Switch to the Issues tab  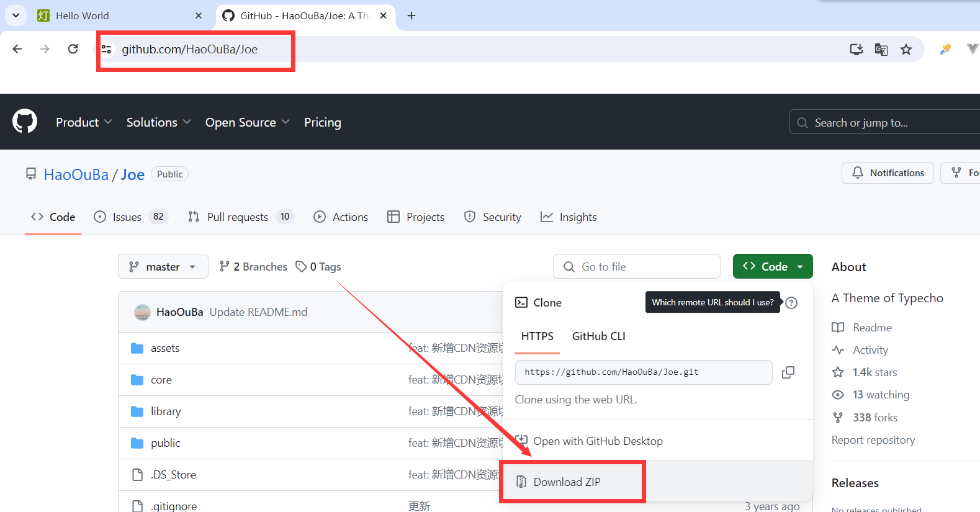(130, 217)
